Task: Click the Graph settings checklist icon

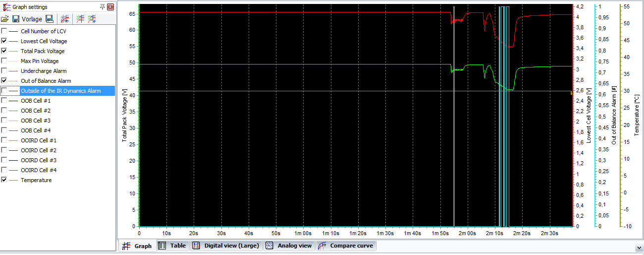Action: point(7,7)
